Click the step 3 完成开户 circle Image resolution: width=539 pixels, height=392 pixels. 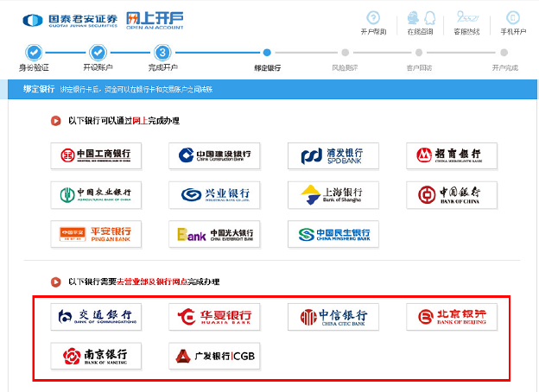click(162, 53)
